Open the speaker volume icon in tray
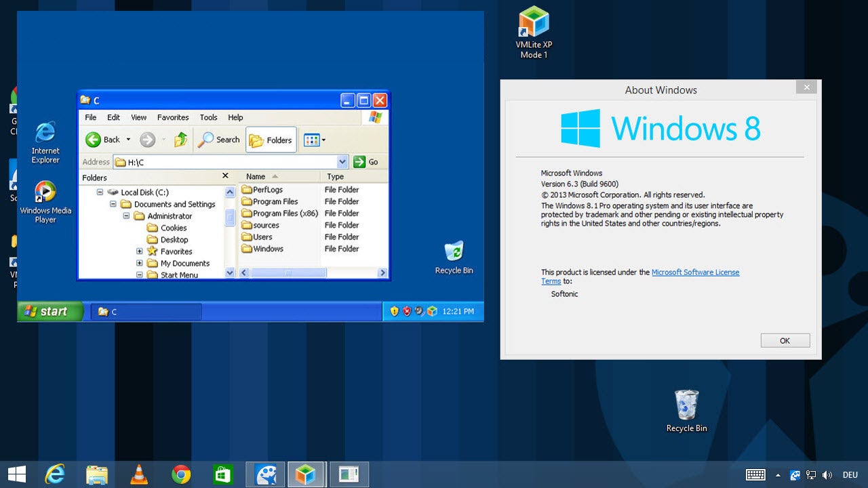Image resolution: width=868 pixels, height=488 pixels. 827,474
